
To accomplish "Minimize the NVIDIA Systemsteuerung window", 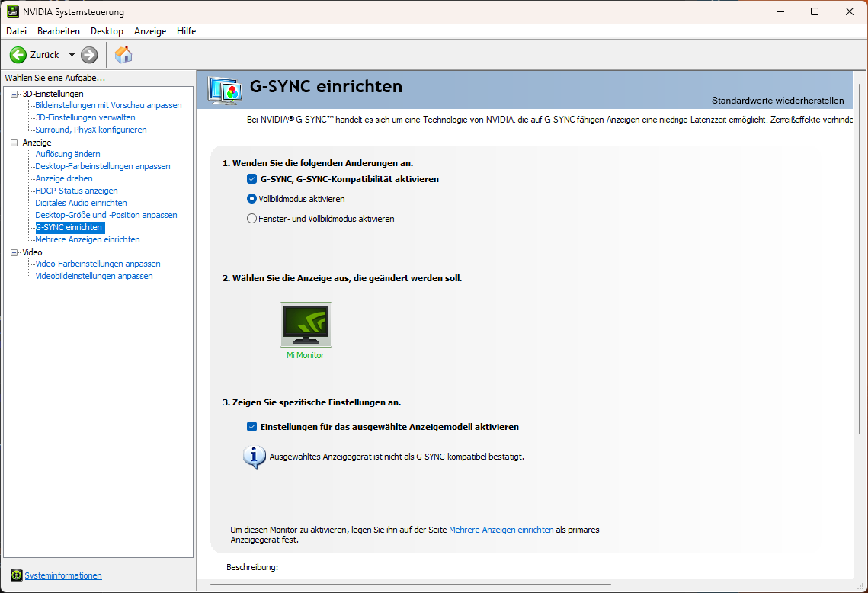I will 780,11.
